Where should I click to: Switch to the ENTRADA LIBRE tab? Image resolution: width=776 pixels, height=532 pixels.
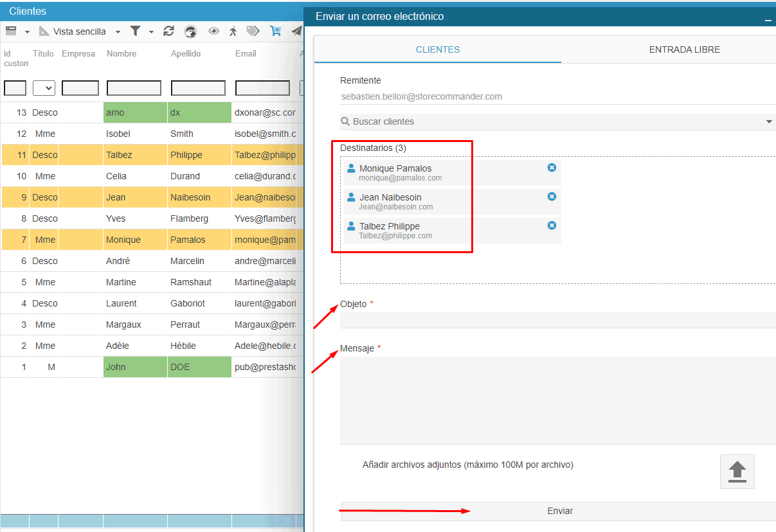tap(684, 49)
